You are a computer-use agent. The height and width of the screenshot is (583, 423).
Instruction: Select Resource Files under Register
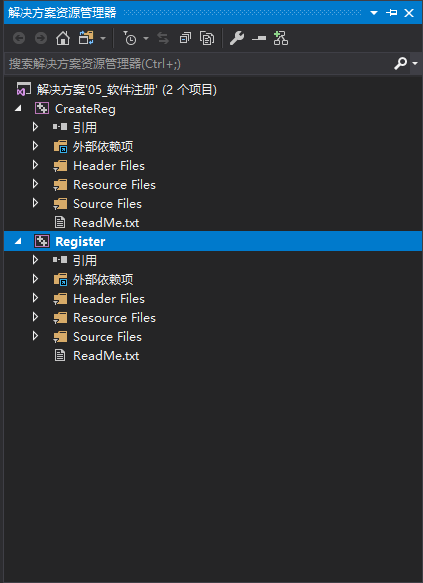coord(114,318)
